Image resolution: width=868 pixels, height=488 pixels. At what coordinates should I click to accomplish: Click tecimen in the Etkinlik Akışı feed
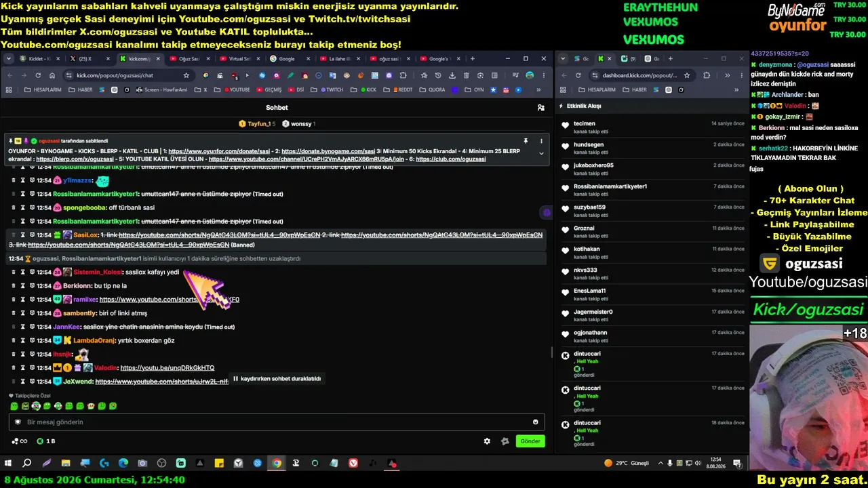pyautogui.click(x=585, y=123)
